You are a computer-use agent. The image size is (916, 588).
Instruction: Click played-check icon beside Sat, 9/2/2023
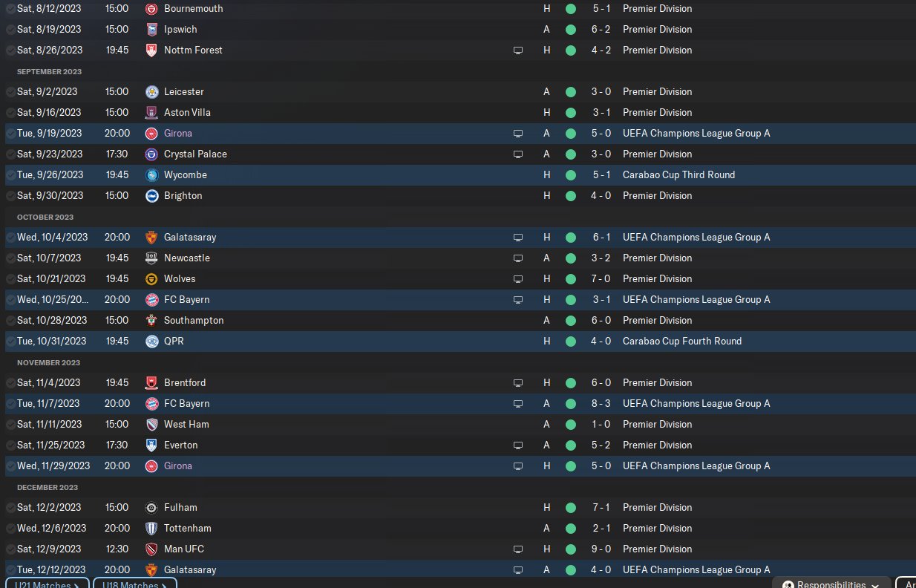tap(10, 92)
